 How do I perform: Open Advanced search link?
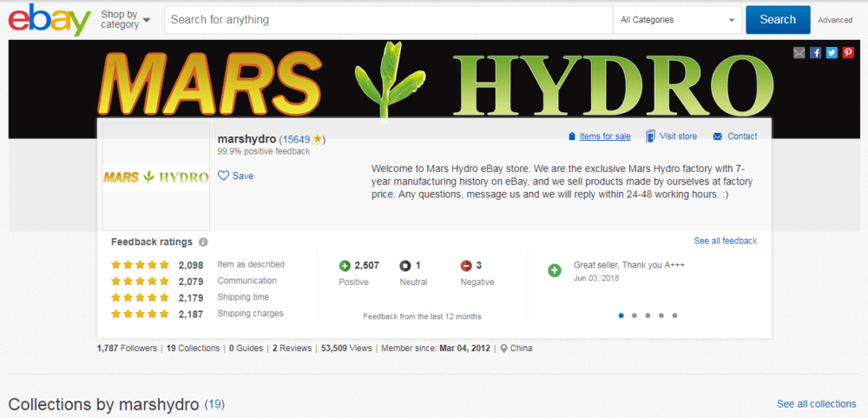point(835,20)
